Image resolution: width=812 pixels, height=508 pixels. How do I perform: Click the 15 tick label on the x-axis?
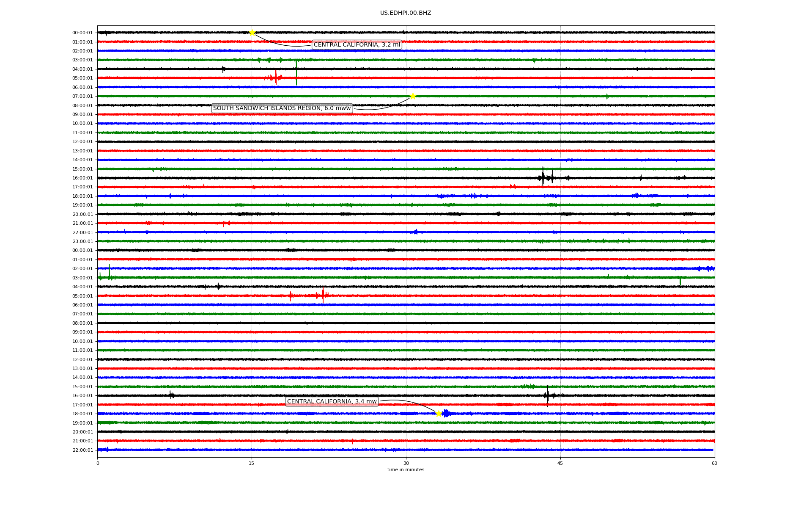coord(252,463)
